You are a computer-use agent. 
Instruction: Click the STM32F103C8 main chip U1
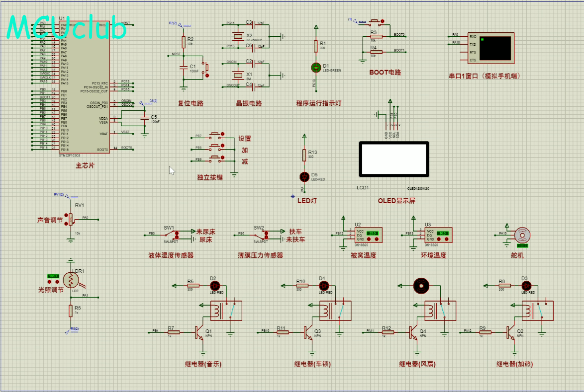pyautogui.click(x=84, y=87)
